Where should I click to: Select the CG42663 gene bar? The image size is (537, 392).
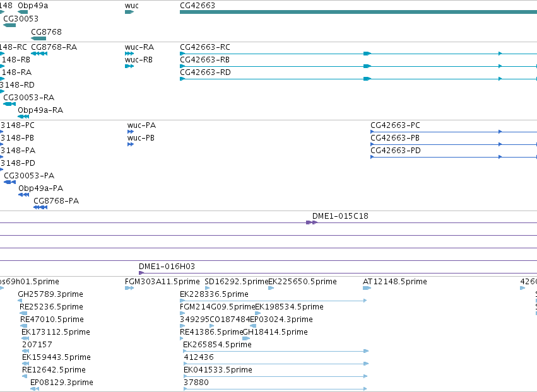click(x=358, y=12)
